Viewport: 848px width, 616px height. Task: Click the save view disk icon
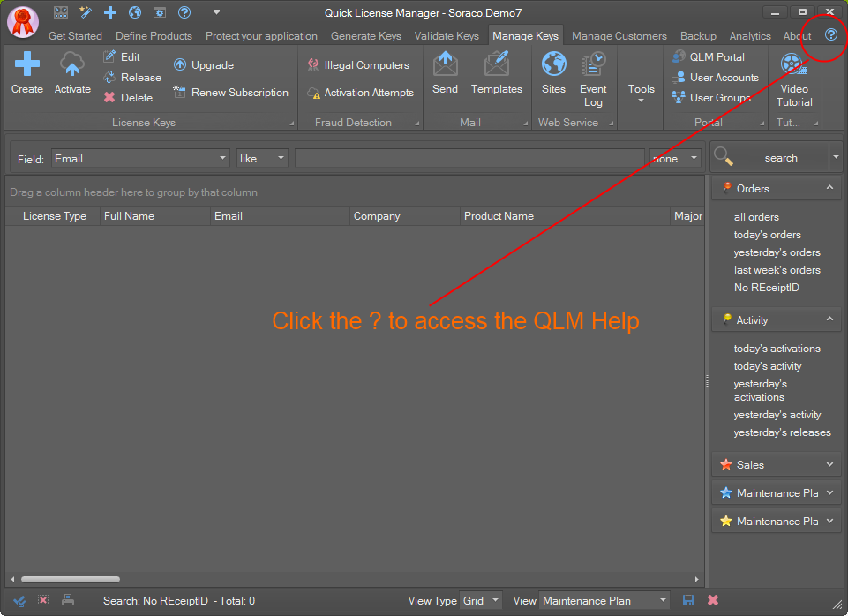(x=688, y=600)
